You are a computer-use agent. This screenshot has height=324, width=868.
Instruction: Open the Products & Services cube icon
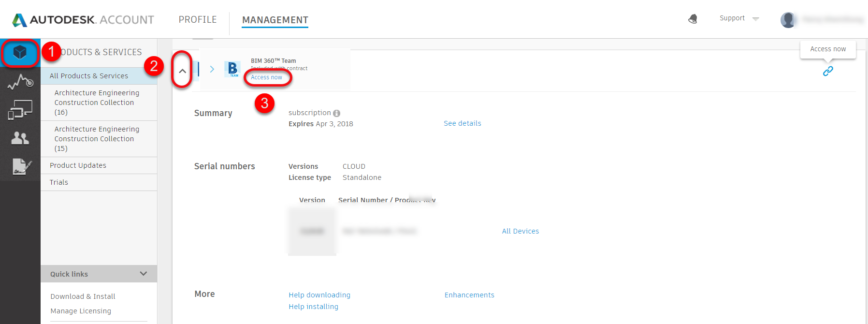click(x=20, y=52)
